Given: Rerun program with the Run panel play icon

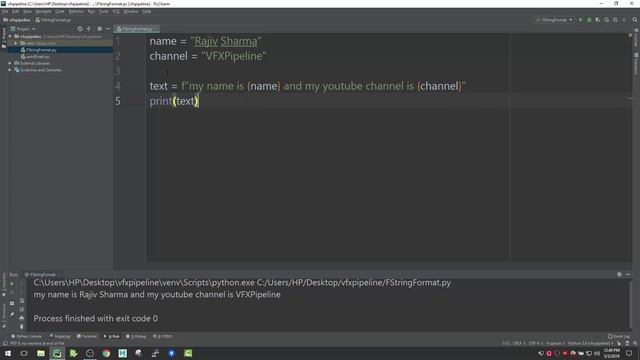Looking at the screenshot, I should 12,283.
